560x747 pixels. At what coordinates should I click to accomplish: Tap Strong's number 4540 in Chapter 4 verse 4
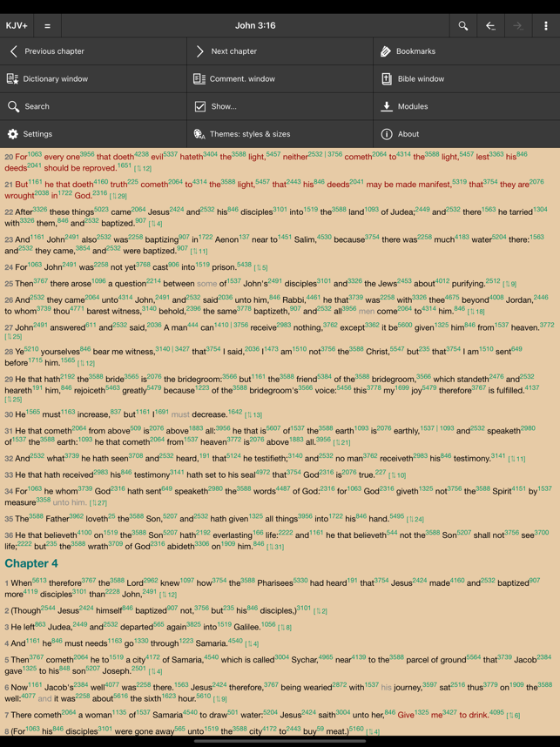click(x=235, y=641)
